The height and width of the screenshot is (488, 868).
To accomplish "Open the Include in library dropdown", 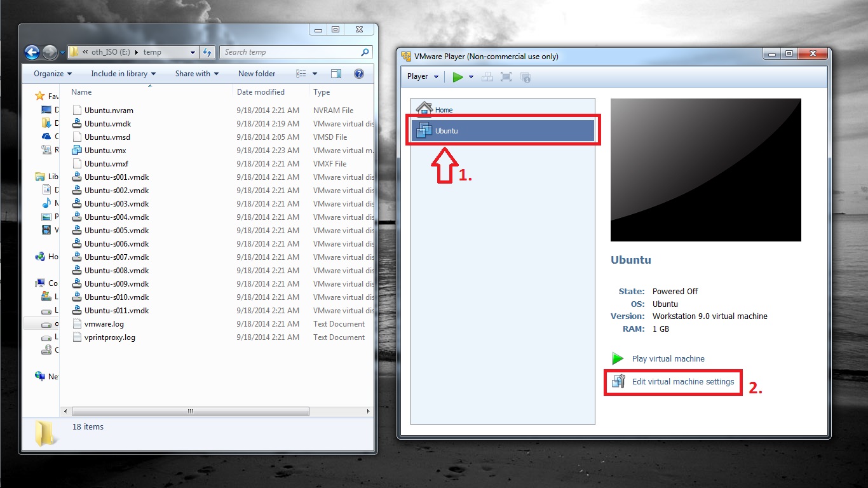I will tap(123, 74).
